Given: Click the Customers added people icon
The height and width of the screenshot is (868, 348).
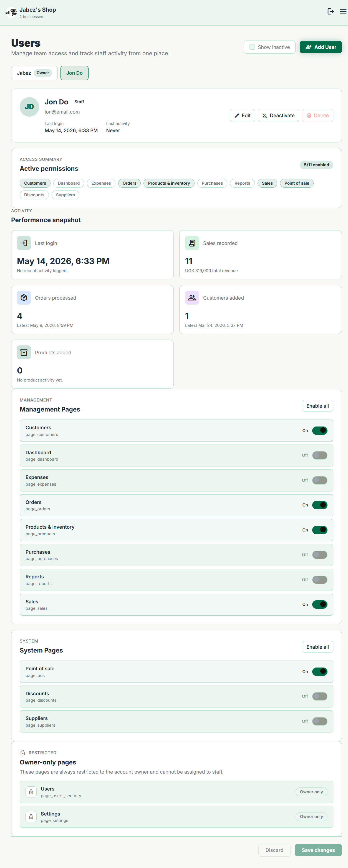Looking at the screenshot, I should [192, 298].
